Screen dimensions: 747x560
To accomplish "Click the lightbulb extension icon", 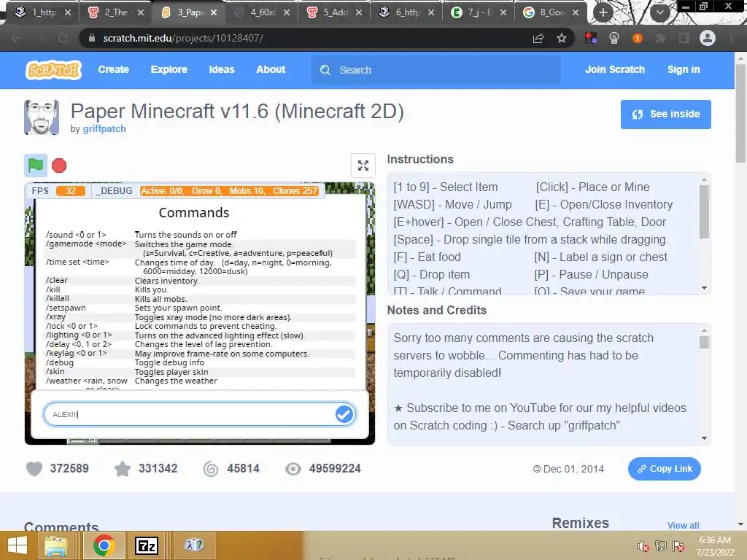I will click(x=614, y=38).
